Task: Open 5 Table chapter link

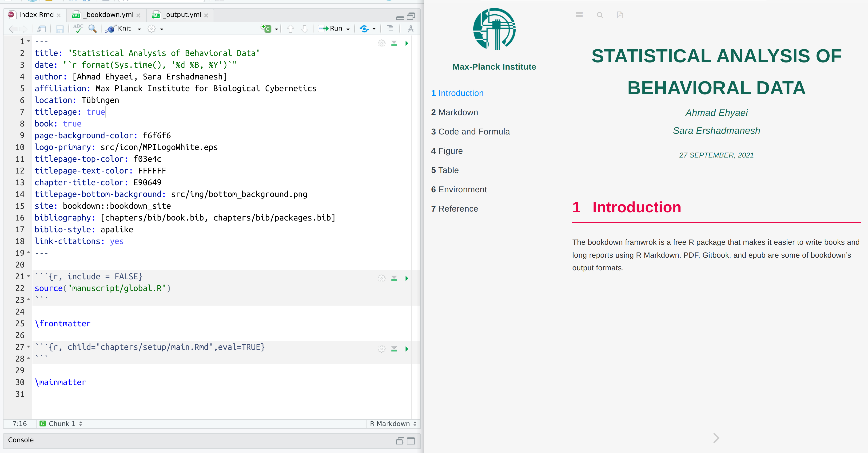Action: tap(445, 170)
